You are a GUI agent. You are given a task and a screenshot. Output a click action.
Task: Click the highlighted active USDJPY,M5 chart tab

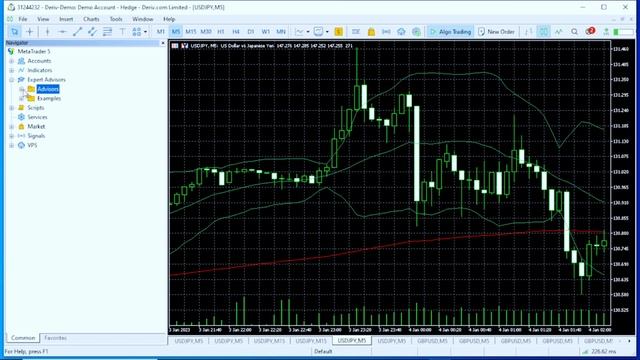[352, 340]
